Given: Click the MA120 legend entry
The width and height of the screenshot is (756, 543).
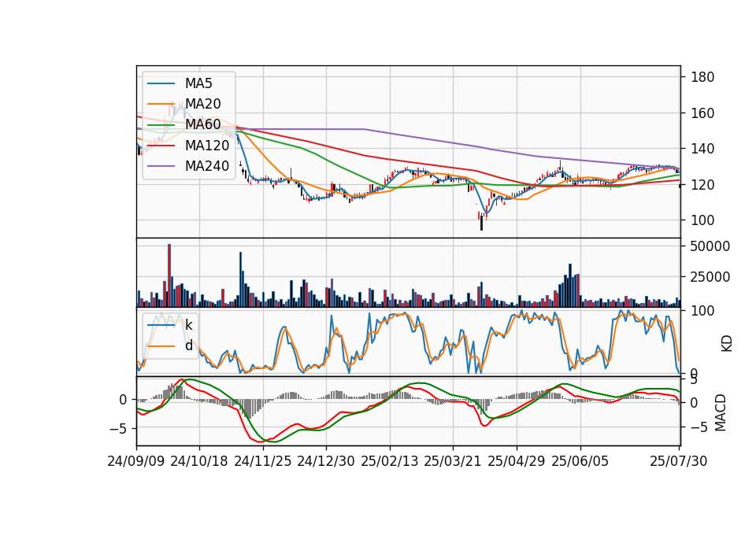Looking at the screenshot, I should click(188, 145).
